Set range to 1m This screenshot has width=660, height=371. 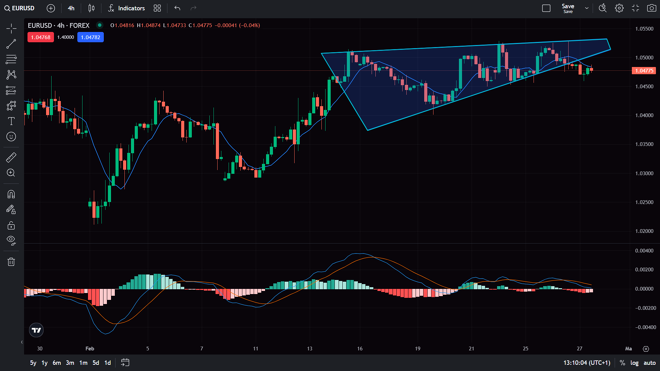pyautogui.click(x=83, y=363)
